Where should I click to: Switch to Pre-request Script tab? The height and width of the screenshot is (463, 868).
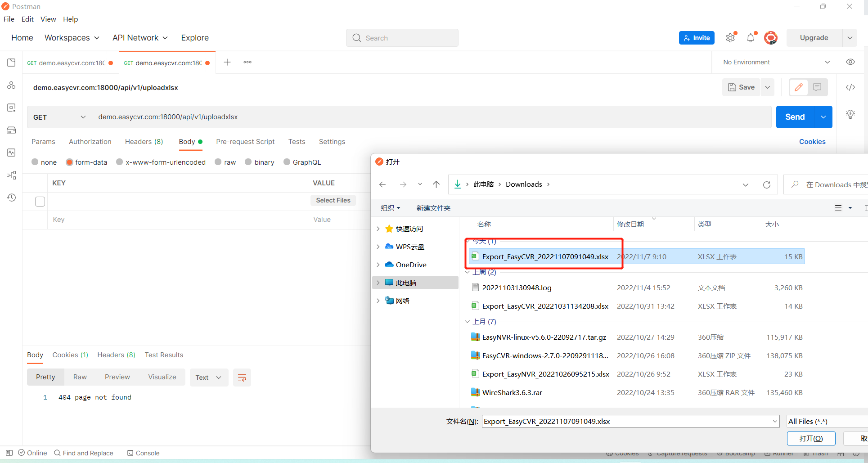point(245,142)
